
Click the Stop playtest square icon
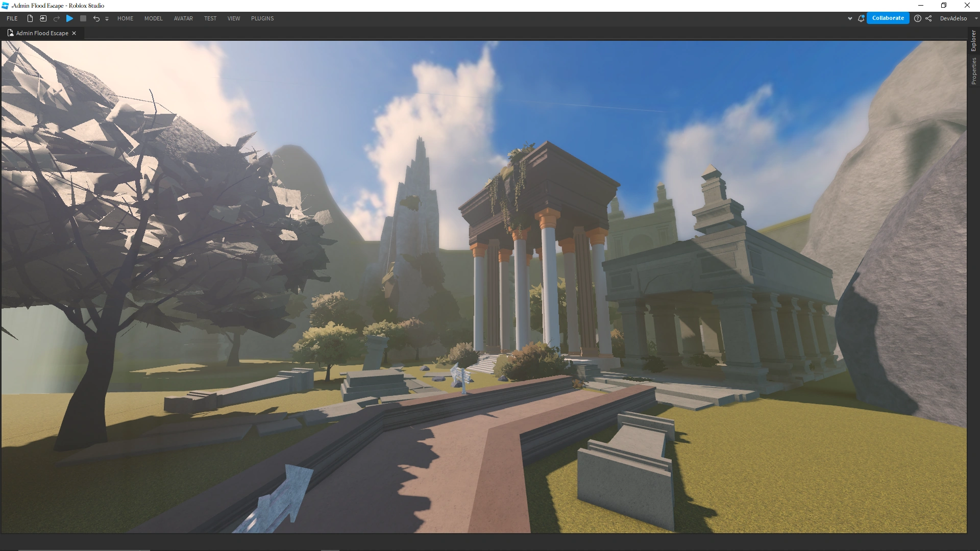(83, 18)
